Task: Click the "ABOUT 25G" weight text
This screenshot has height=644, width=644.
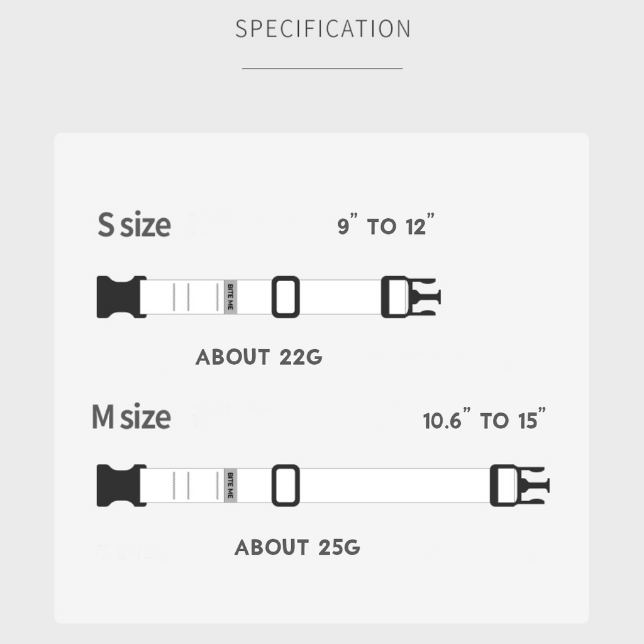Action: click(297, 547)
